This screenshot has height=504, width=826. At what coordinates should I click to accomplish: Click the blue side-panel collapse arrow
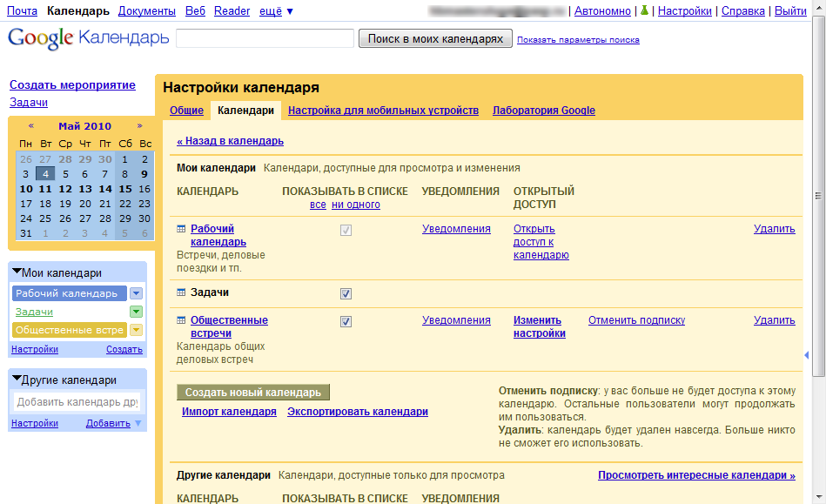coord(806,355)
